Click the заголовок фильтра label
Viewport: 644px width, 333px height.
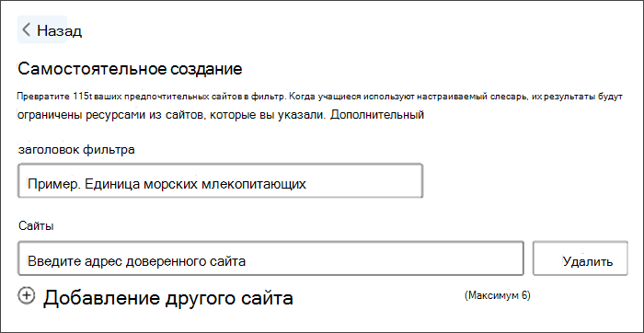(x=76, y=150)
